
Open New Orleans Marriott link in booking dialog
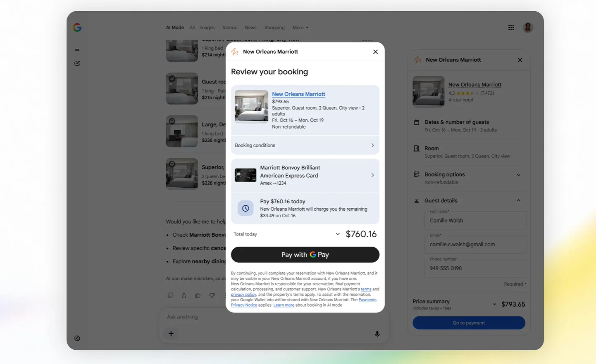tap(298, 94)
